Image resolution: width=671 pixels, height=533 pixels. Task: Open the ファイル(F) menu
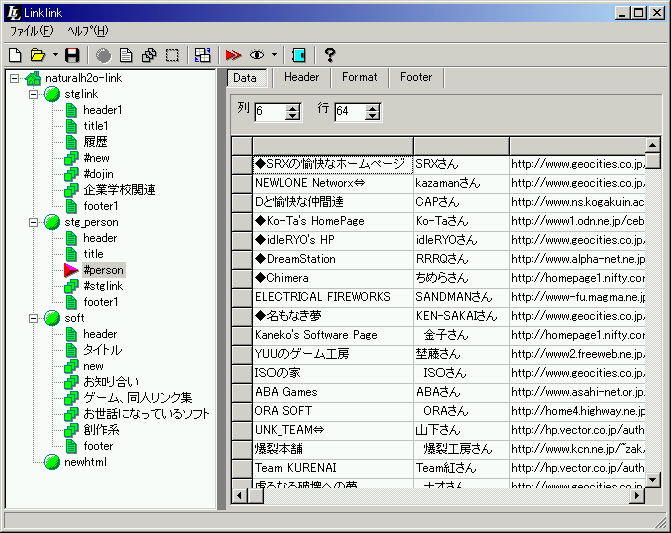(x=32, y=31)
